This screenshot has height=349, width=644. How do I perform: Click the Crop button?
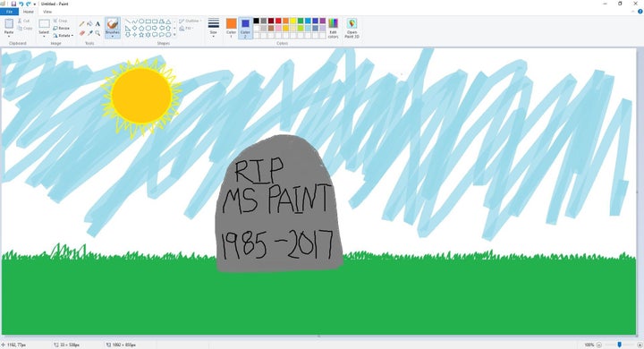[60, 21]
